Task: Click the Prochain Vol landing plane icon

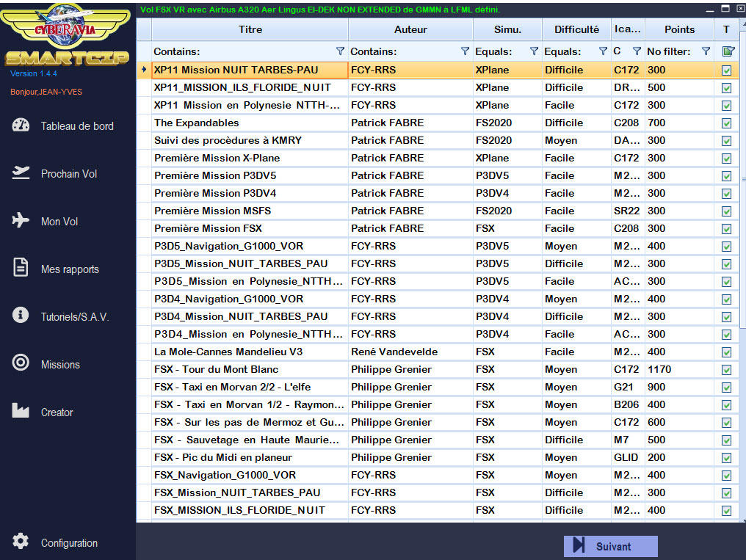Action: [x=21, y=173]
